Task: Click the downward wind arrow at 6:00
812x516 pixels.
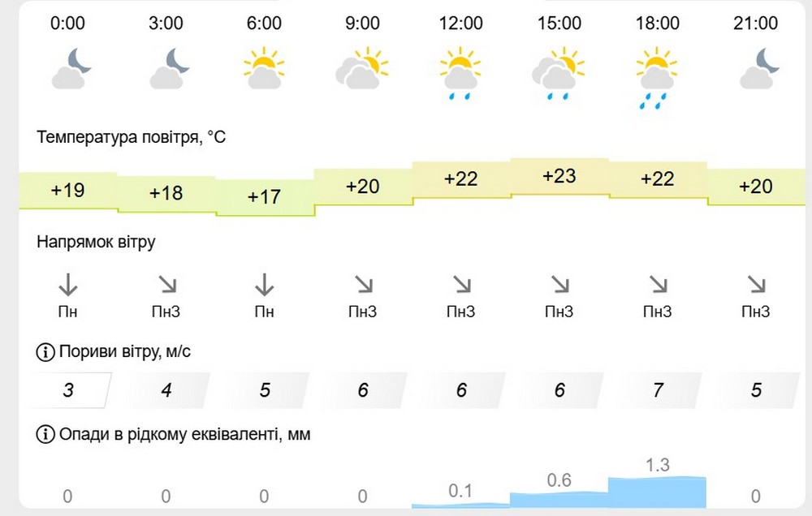Action: 264,284
